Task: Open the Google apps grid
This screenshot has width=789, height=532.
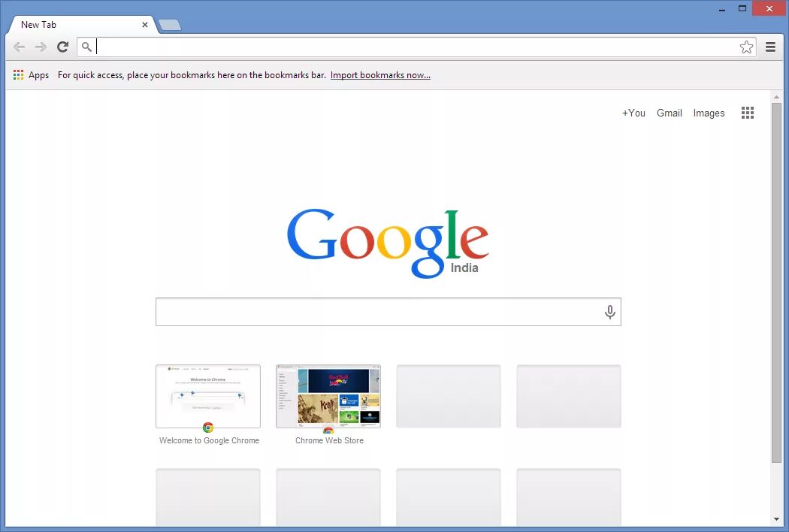Action: point(748,113)
